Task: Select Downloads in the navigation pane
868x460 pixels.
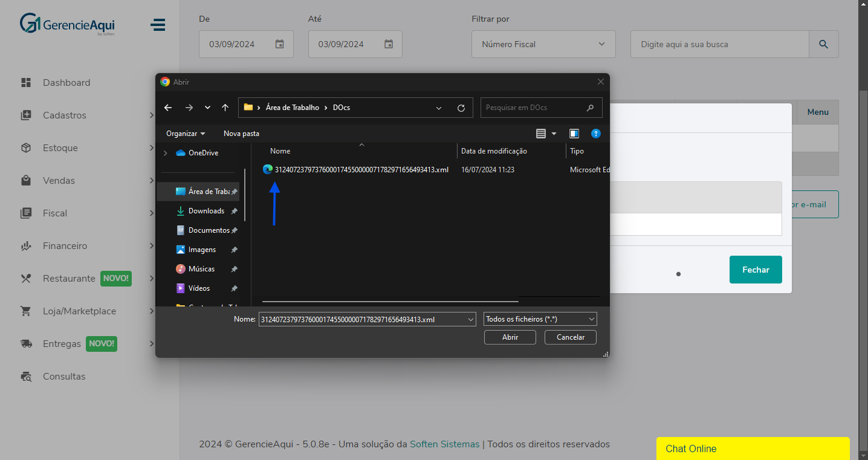Action: coord(206,210)
